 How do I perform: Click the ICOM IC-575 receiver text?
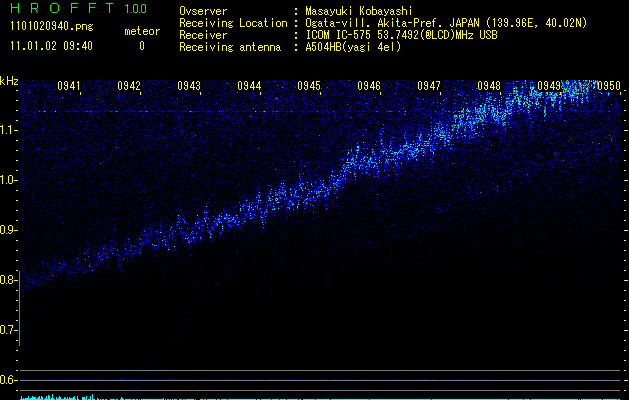(x=401, y=35)
